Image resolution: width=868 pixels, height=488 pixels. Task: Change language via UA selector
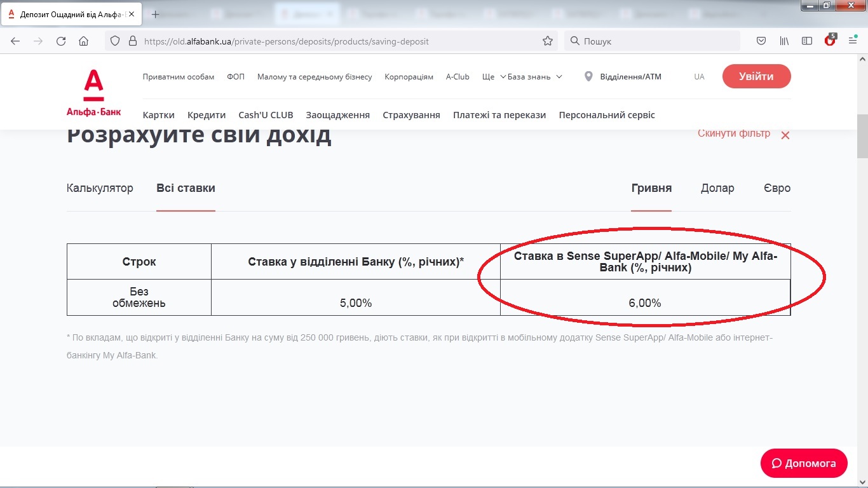(x=699, y=77)
